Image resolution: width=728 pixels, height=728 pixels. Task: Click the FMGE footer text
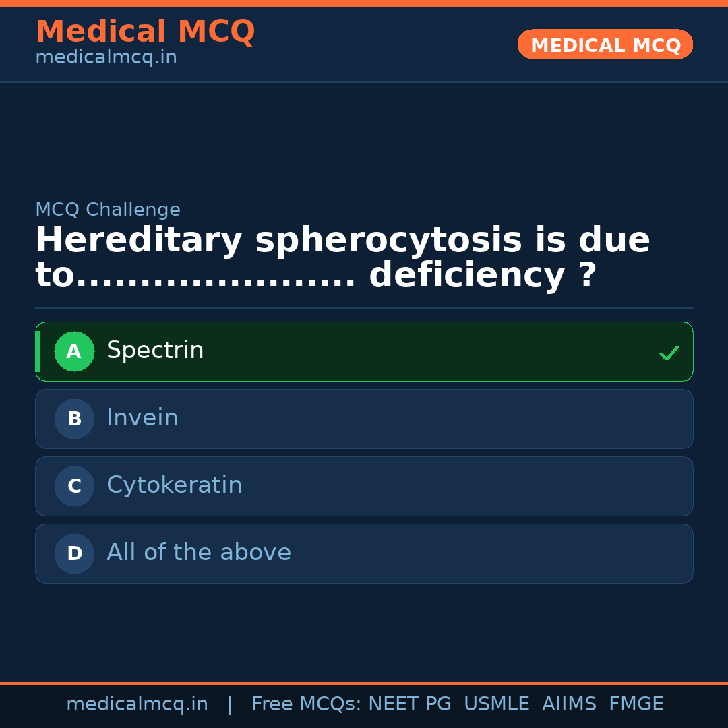(x=636, y=704)
